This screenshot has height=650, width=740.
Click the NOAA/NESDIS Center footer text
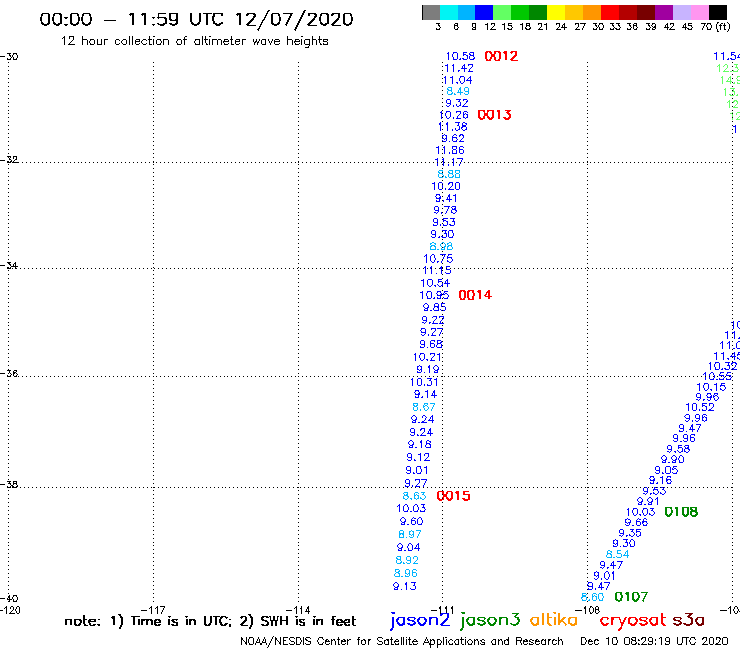coord(402,642)
